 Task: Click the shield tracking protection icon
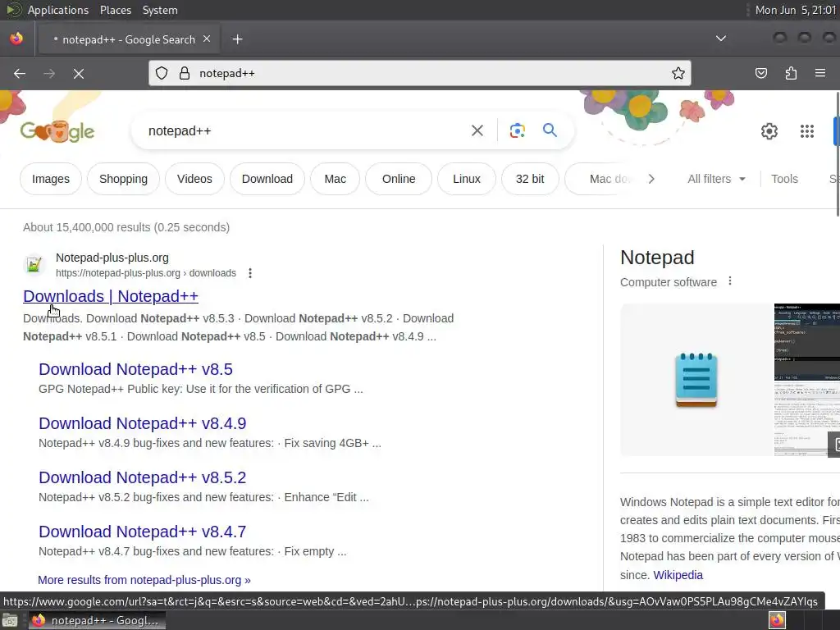[162, 73]
